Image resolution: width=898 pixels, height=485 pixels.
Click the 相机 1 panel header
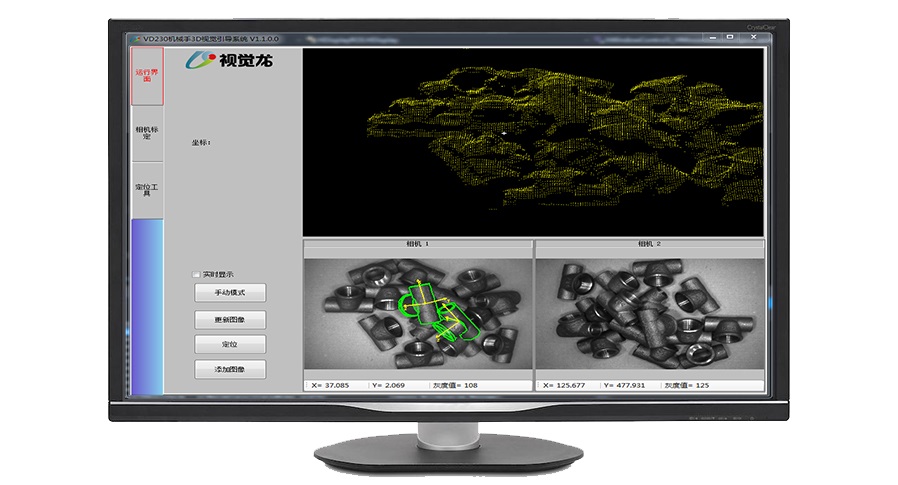[417, 243]
